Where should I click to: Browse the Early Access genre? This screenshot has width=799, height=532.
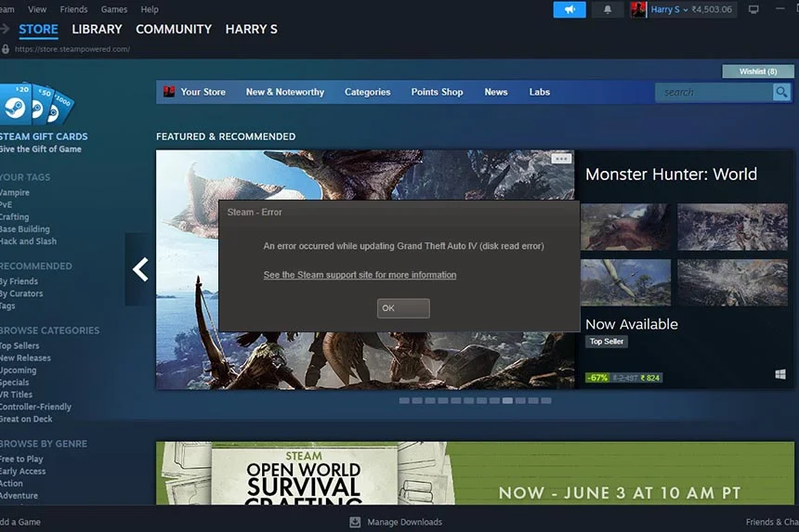23,471
